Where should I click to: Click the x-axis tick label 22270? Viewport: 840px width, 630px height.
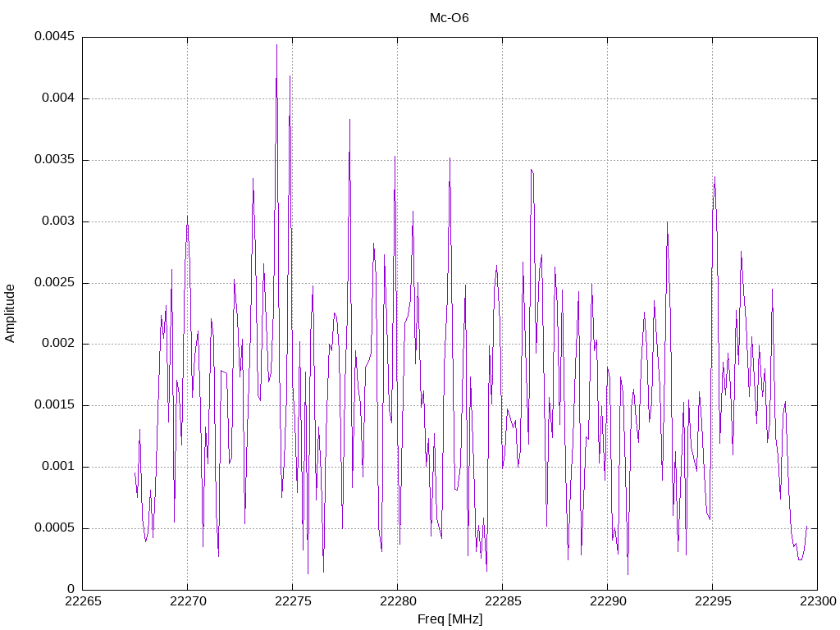point(188,601)
